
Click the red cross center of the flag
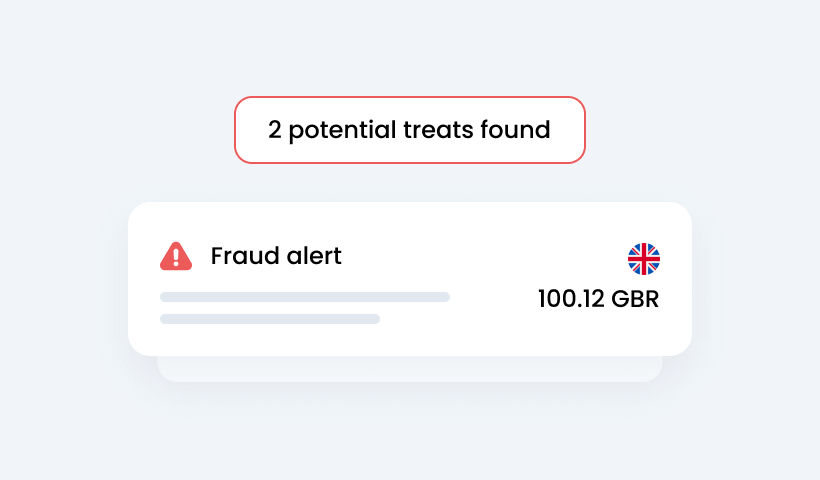[644, 259]
